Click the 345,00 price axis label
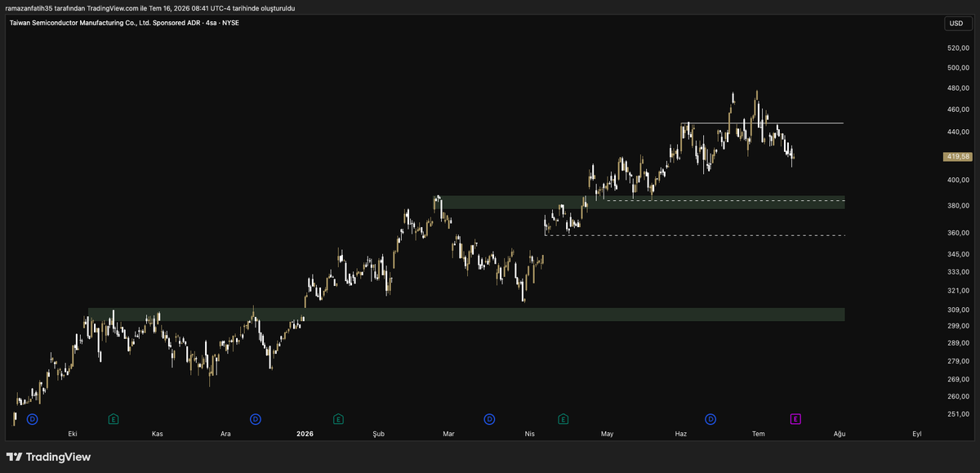 coord(957,255)
